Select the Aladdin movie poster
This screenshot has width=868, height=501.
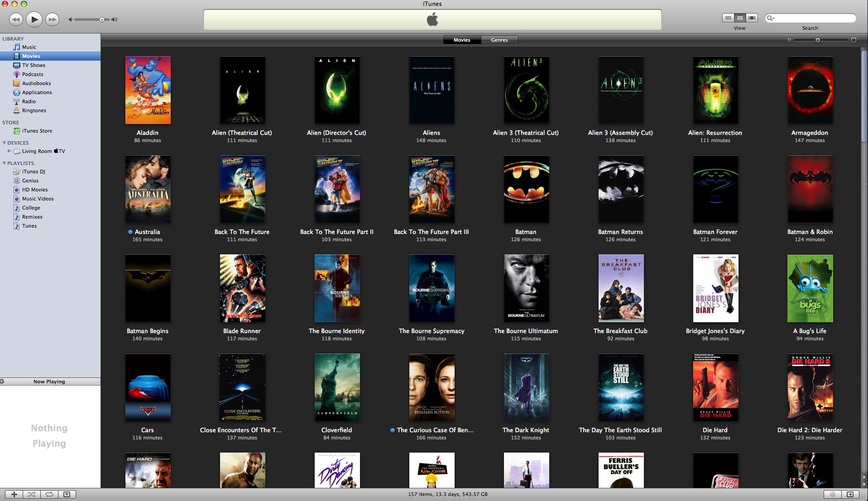(x=148, y=90)
